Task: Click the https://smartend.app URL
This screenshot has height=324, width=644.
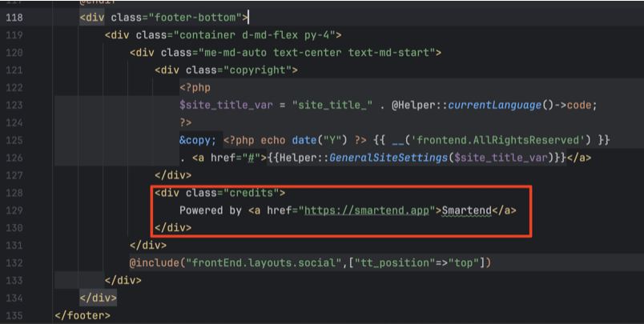Action: pyautogui.click(x=366, y=211)
